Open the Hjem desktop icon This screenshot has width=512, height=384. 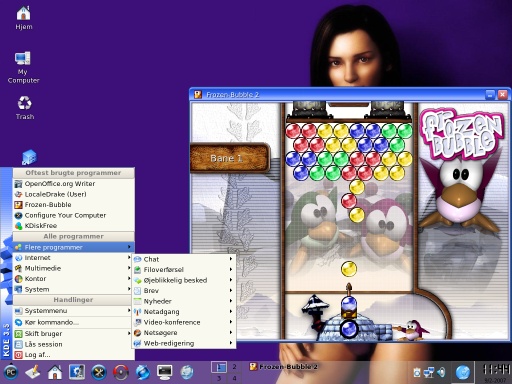click(23, 17)
